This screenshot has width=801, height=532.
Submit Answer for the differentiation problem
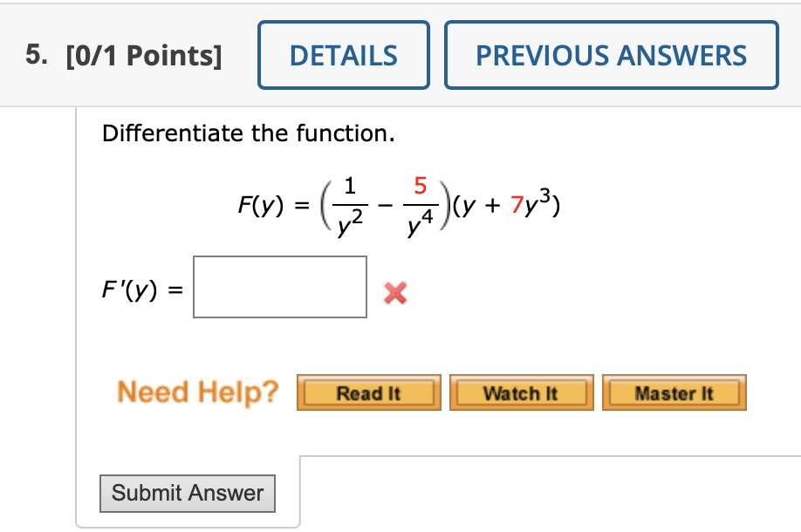click(x=187, y=494)
